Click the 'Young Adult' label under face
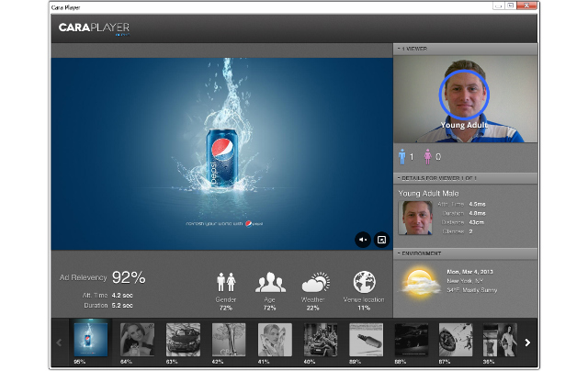Screen dimensions: 588x371 (464, 125)
